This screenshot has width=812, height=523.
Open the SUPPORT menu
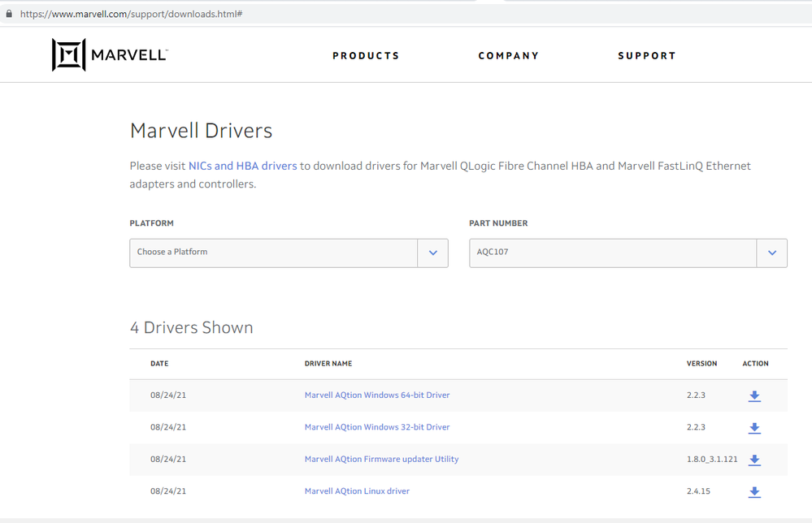pyautogui.click(x=647, y=55)
